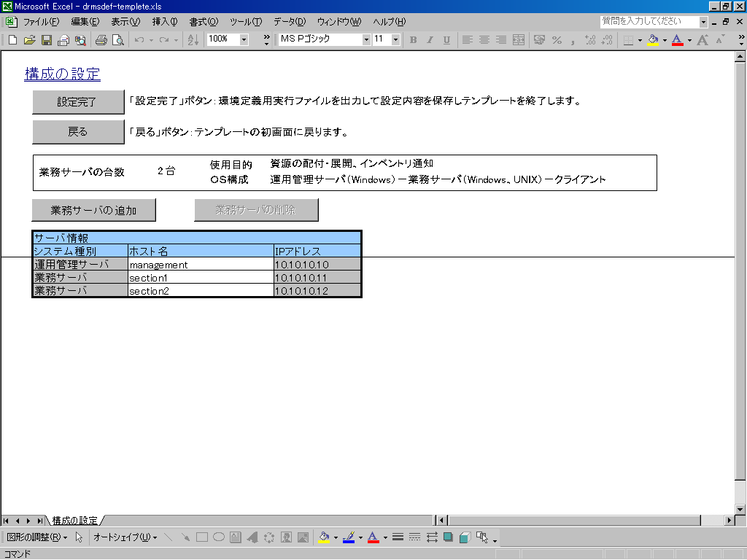747x560 pixels.
Task: Toggle Bold formatting
Action: (x=413, y=40)
